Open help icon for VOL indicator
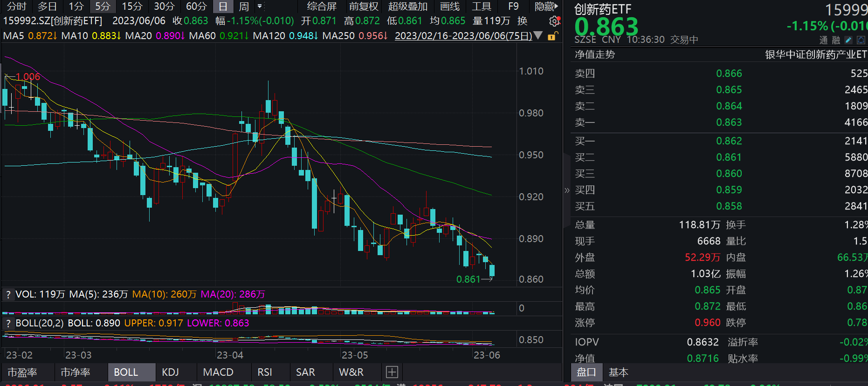 click(x=8, y=294)
